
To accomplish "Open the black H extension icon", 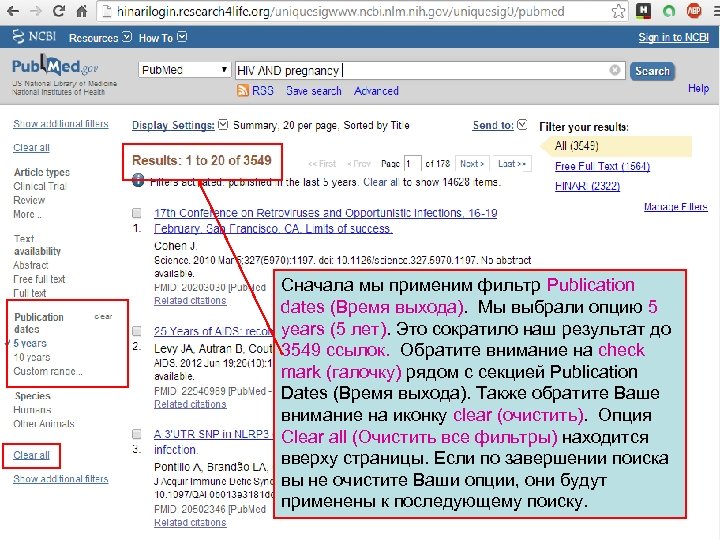I will coord(644,11).
